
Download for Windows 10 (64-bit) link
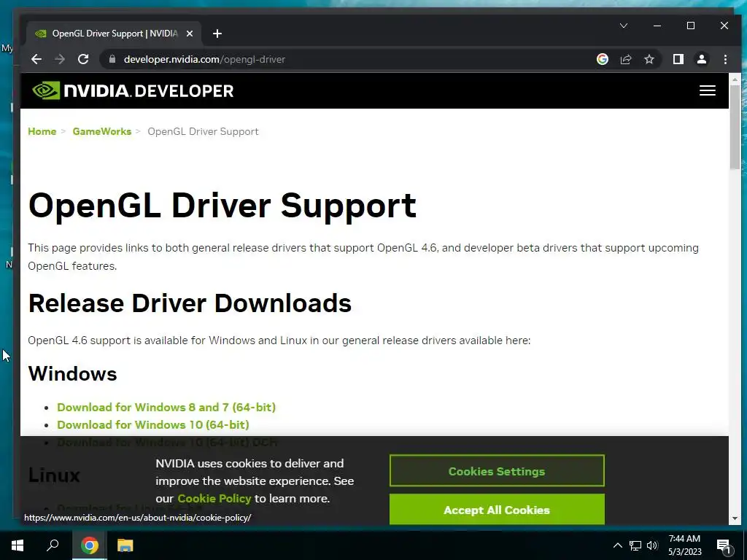point(153,424)
